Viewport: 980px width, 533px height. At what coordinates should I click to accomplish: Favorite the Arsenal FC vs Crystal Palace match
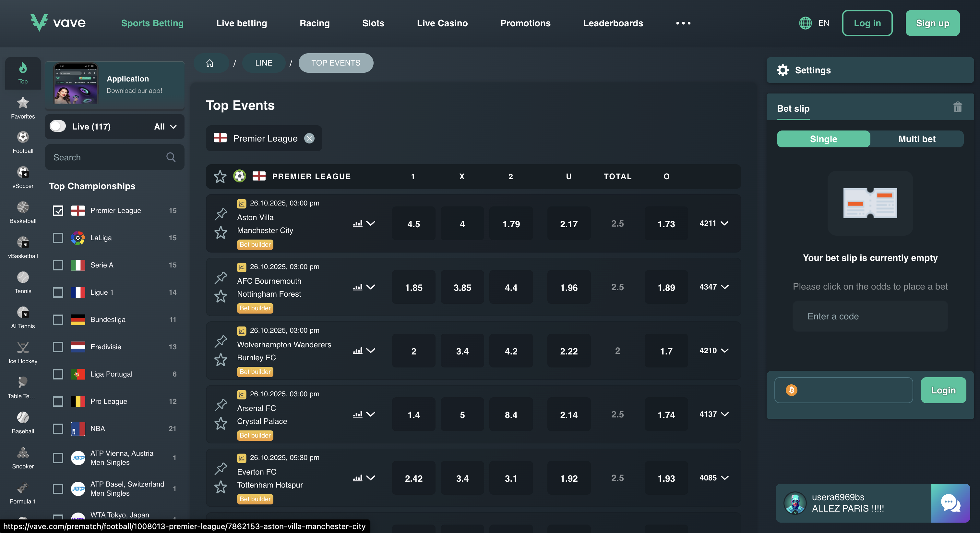coord(221,423)
